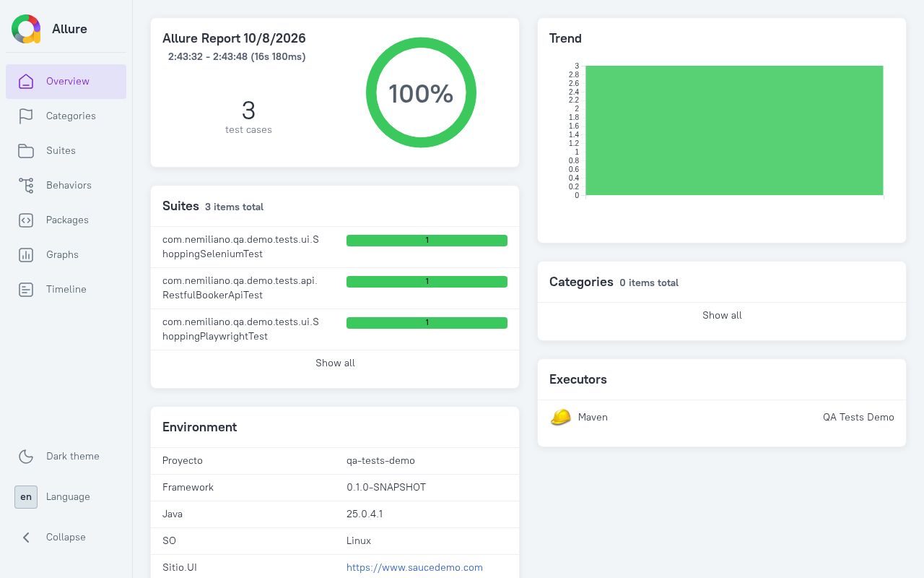This screenshot has width=924, height=578.
Task: Click the Categories flag icon
Action: coord(26,116)
